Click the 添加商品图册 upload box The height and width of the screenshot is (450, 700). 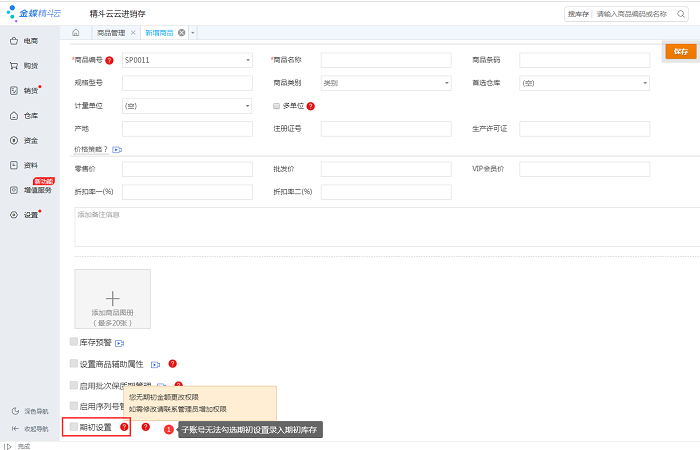tap(112, 299)
